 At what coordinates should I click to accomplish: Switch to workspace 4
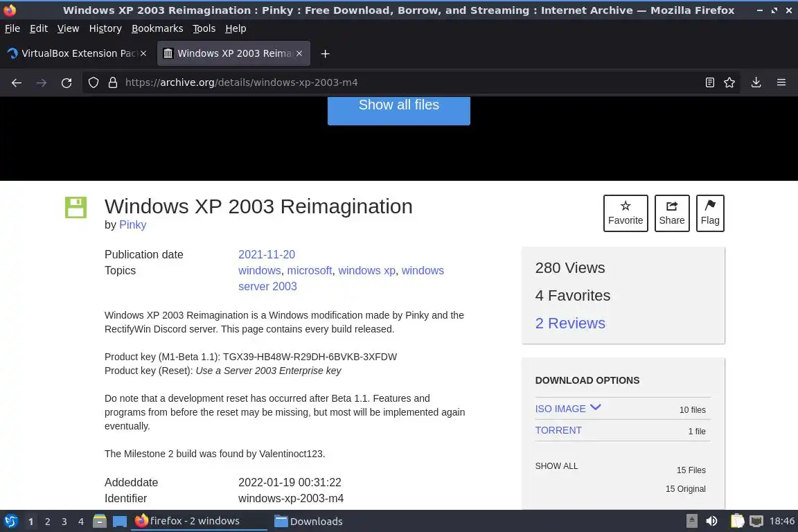pos(81,522)
